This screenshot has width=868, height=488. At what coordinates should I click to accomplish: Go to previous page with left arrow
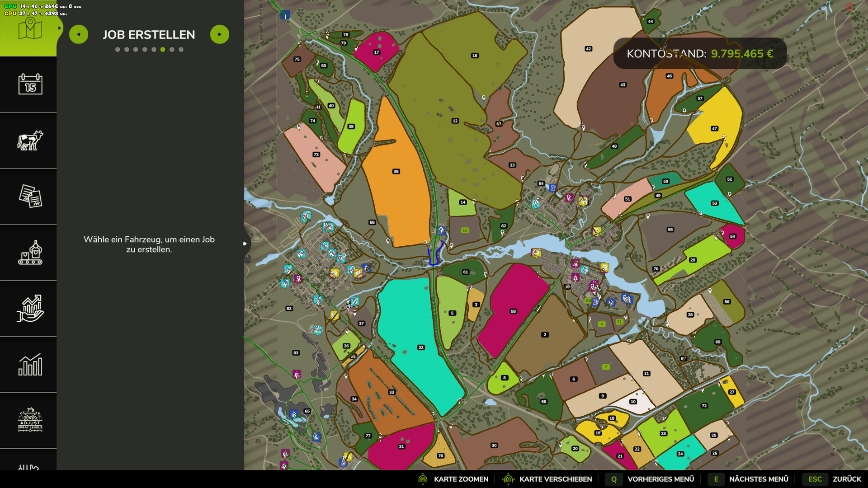pos(79,34)
